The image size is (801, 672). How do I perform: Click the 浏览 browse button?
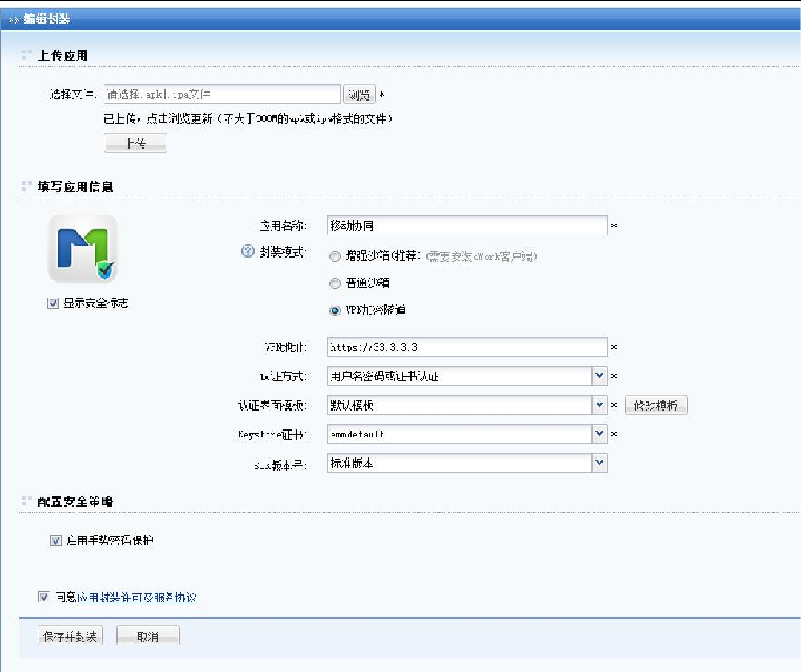coord(359,95)
